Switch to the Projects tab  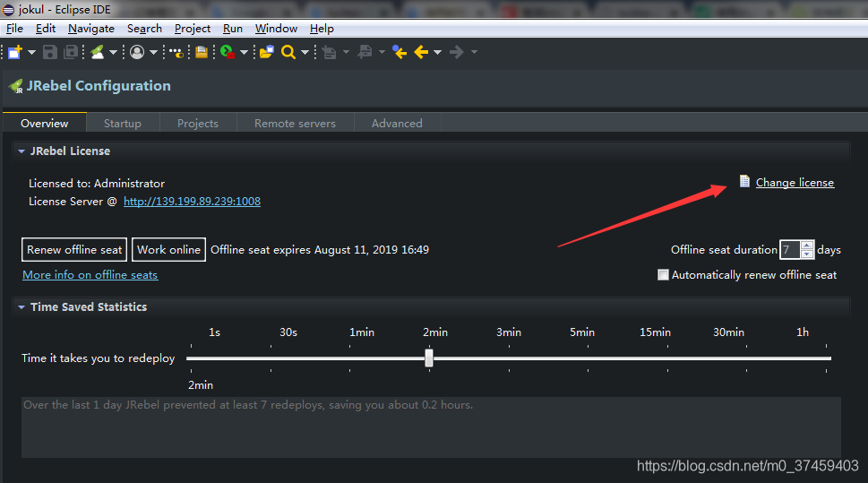[x=198, y=123]
